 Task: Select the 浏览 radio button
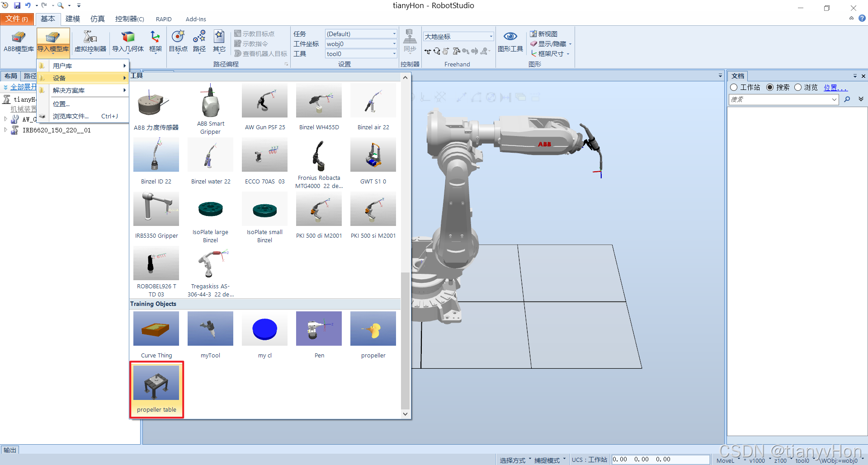pyautogui.click(x=798, y=87)
